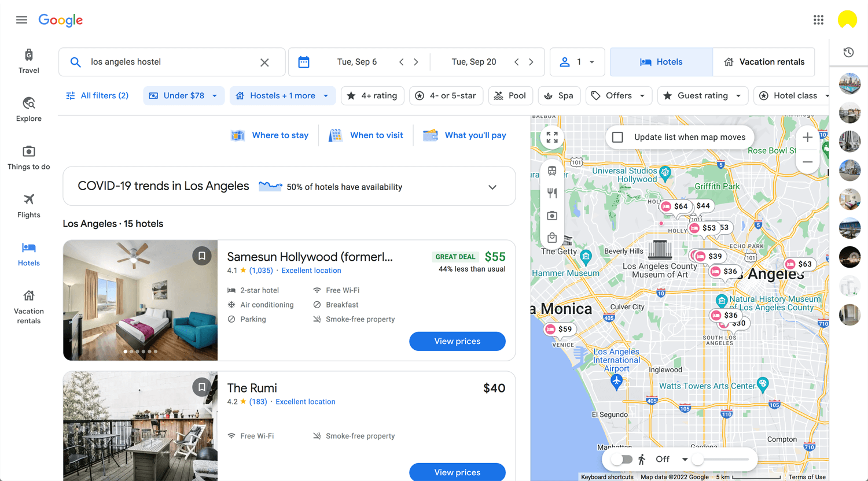The height and width of the screenshot is (481, 868).
Task: Open Things to do in sidebar
Action: 29,157
